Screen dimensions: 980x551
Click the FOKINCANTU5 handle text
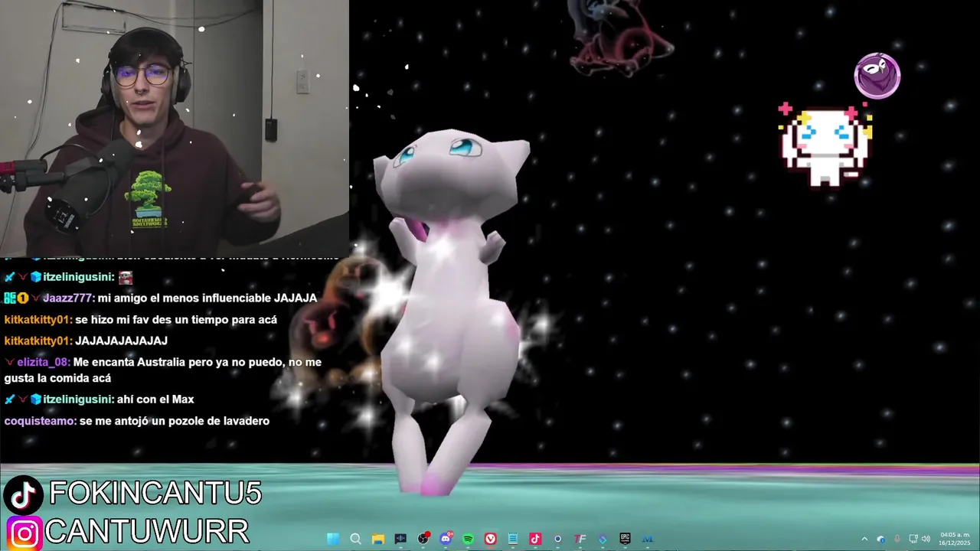coord(155,494)
